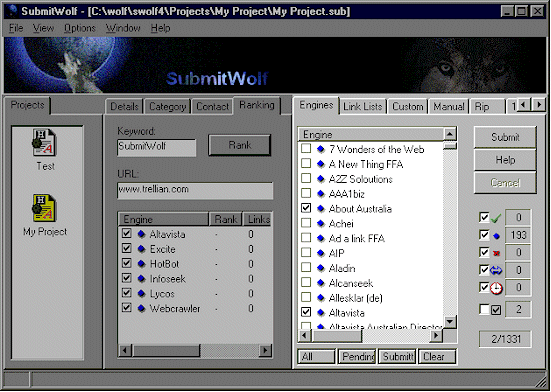
Task: Click the Rank button
Action: pyautogui.click(x=240, y=145)
